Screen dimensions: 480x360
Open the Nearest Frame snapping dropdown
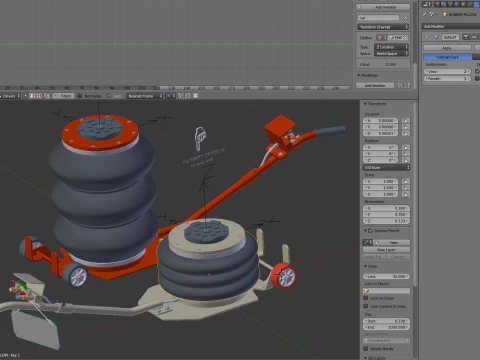pos(145,96)
